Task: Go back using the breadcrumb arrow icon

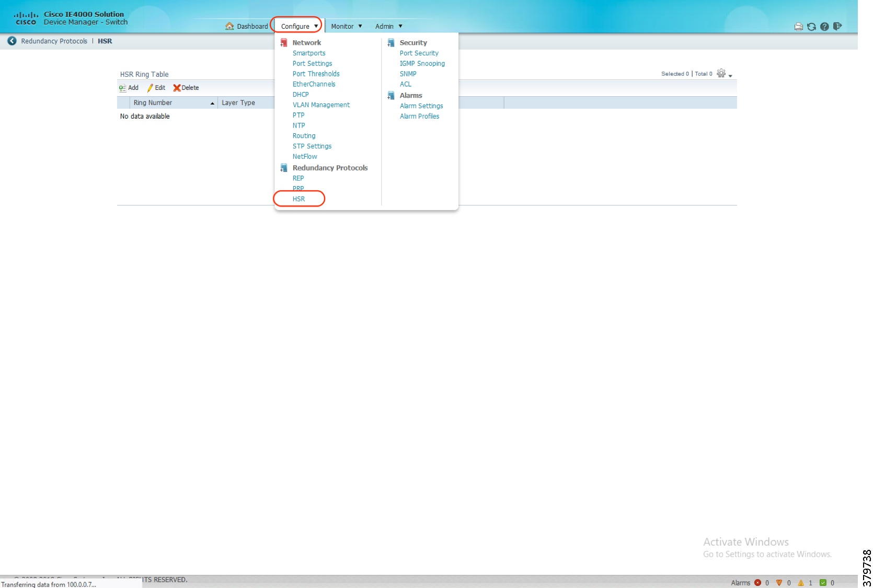Action: coord(12,41)
